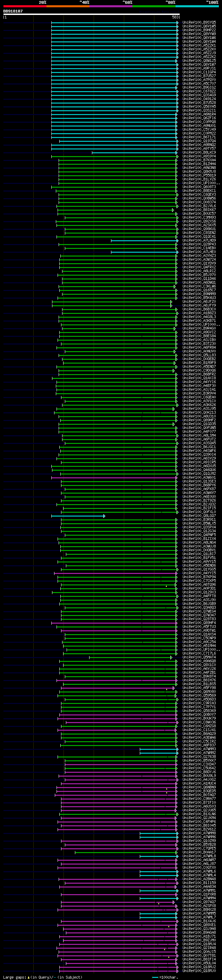
Task: Click label UniRef100_Q18MJ0
Action: pos(199,971)
